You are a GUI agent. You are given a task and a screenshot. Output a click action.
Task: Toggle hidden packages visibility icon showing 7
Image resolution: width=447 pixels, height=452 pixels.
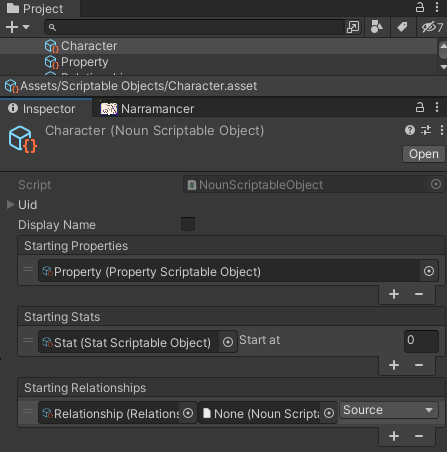[x=432, y=27]
